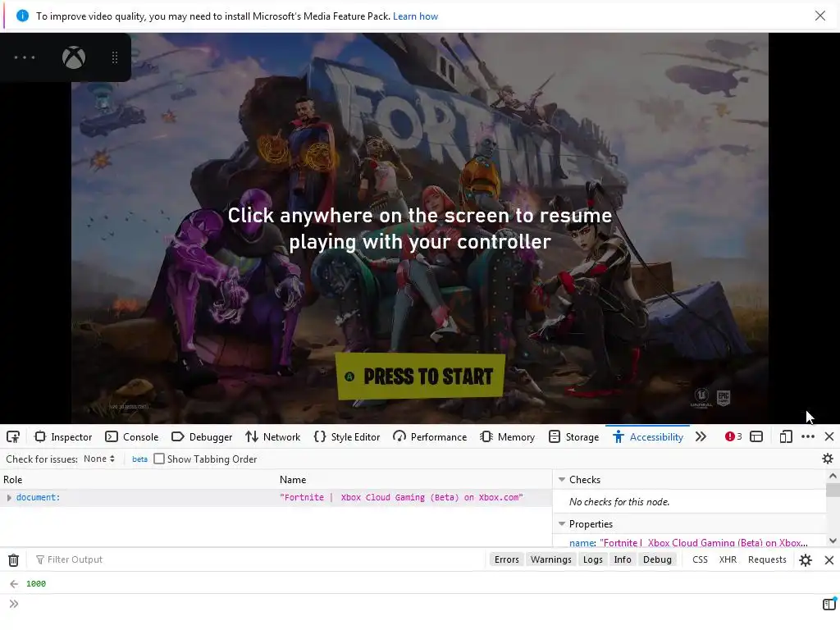Select the Fortnite document name value
840x630 pixels.
401,497
